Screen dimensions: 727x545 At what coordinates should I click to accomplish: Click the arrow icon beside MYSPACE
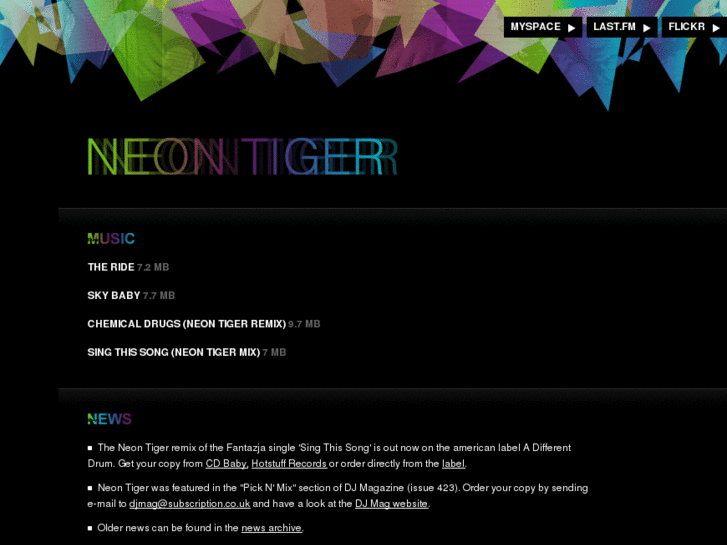[572, 28]
